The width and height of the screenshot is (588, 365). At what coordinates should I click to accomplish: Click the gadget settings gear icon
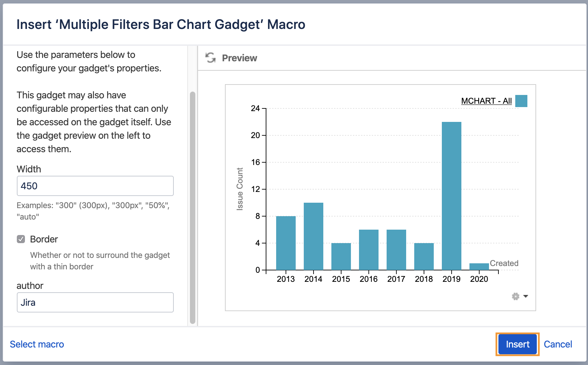coord(515,296)
